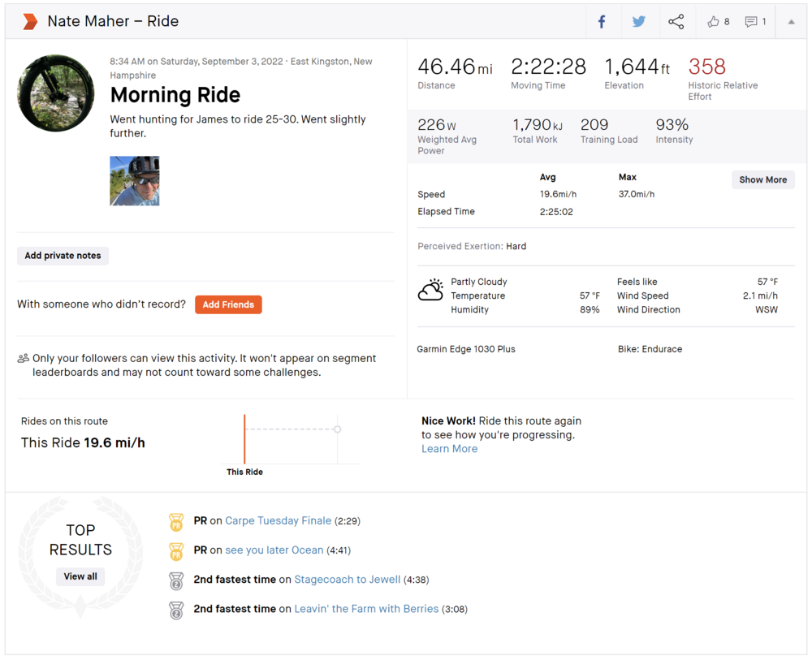Image resolution: width=812 pixels, height=660 pixels.
Task: Click the This Ride chart marker
Action: pos(244,440)
